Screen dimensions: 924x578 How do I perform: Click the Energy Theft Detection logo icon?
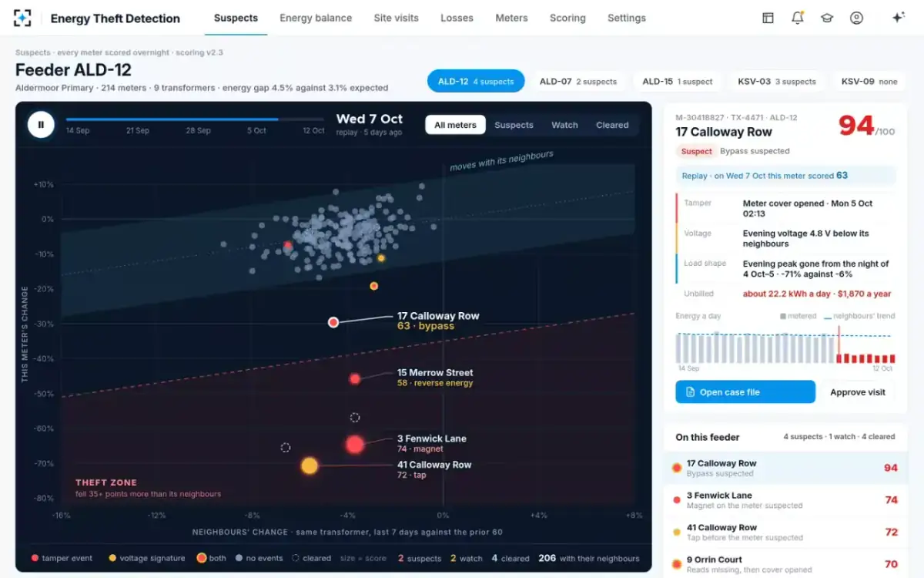[x=23, y=18]
